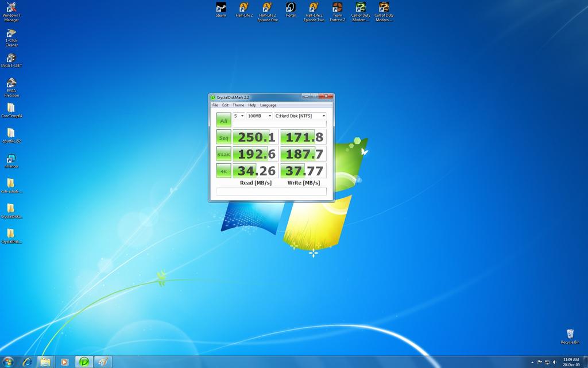The height and width of the screenshot is (368, 588).
Task: Show hidden system tray icons arrow
Action: [x=532, y=362]
